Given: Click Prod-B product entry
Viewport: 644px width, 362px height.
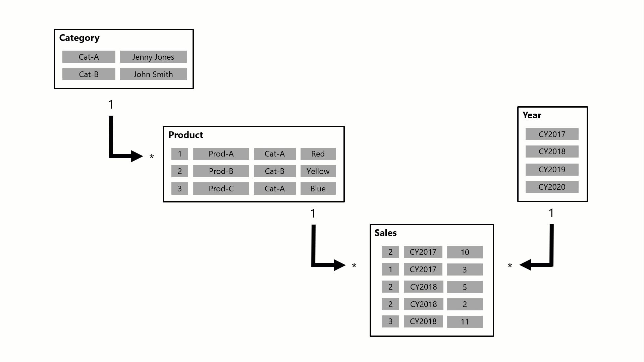Looking at the screenshot, I should pyautogui.click(x=221, y=171).
